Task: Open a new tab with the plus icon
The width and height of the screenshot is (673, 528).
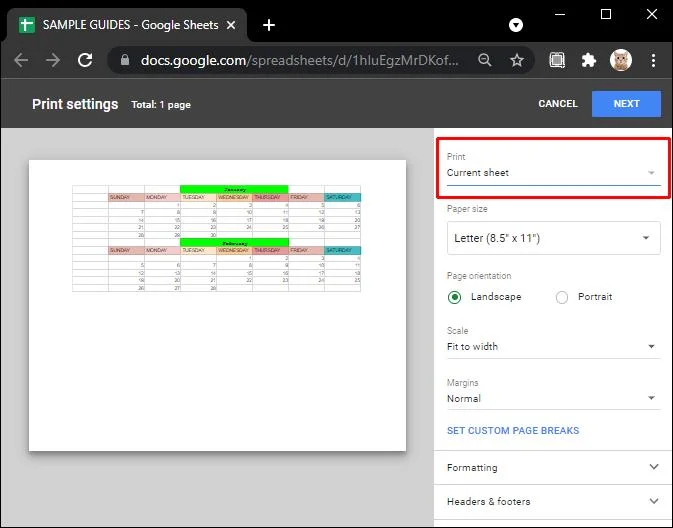Action: tap(269, 25)
